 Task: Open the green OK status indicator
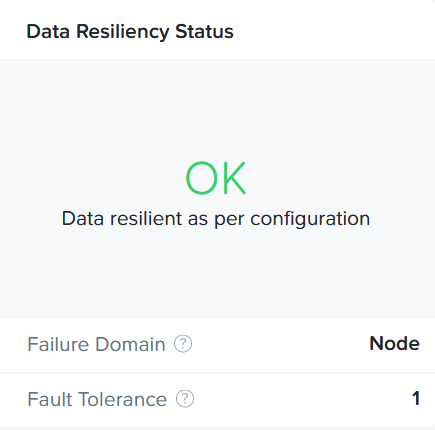(216, 178)
